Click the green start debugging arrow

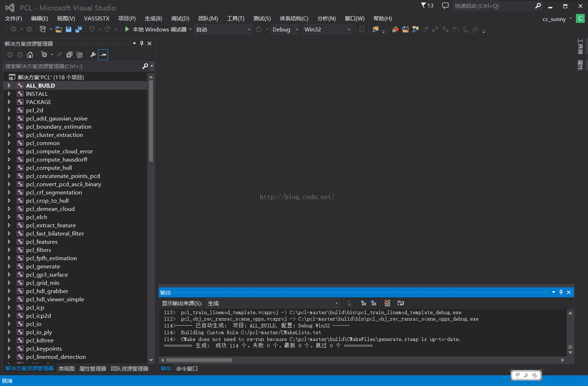click(x=127, y=29)
